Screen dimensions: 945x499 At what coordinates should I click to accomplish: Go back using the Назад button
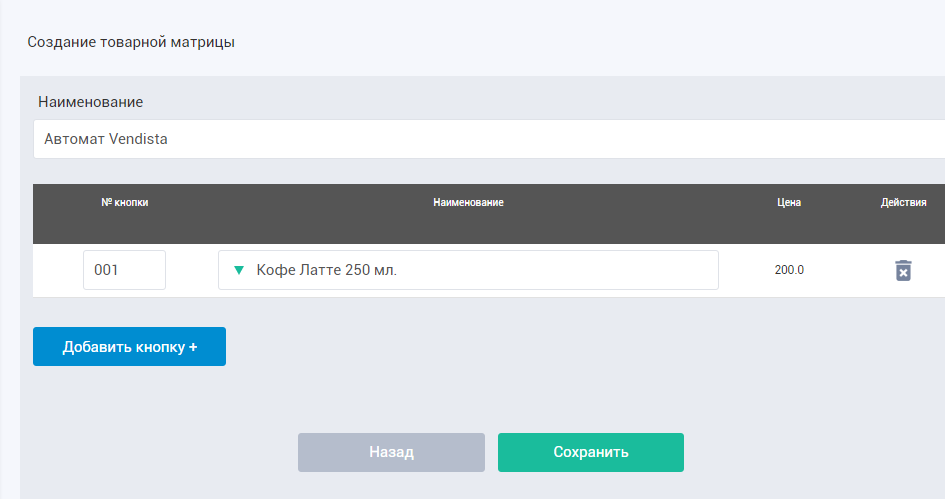pyautogui.click(x=391, y=452)
